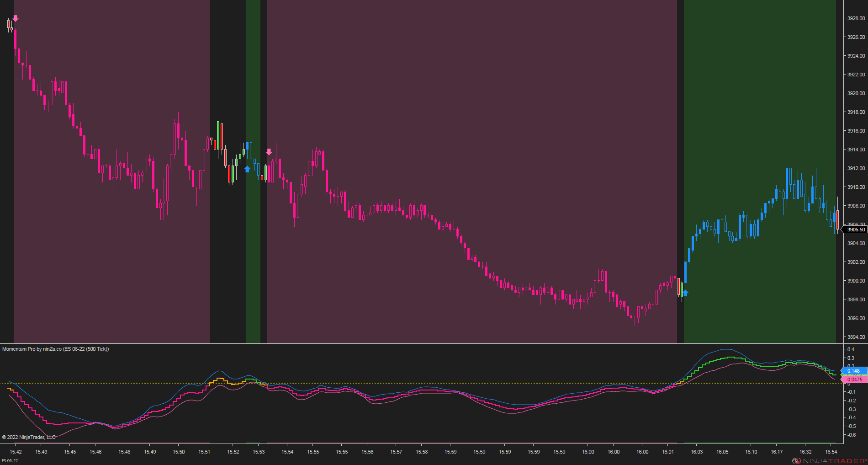Viewport: 868px width, 465px height.
Task: Click the 3902.00 price axis label
Action: pos(856,262)
